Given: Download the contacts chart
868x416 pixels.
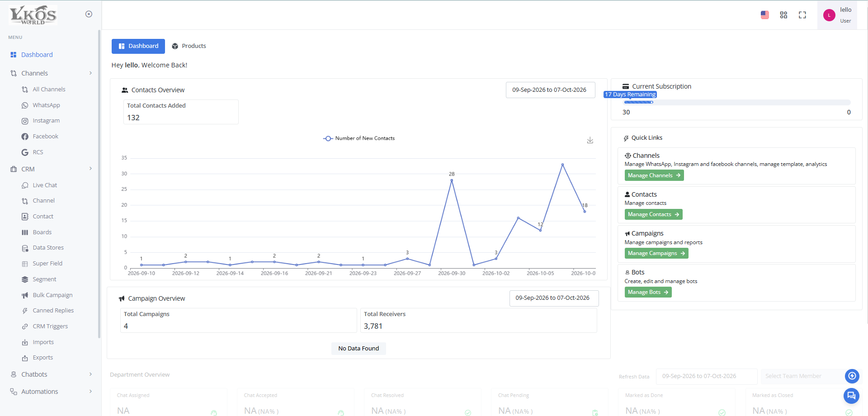Looking at the screenshot, I should pyautogui.click(x=590, y=140).
